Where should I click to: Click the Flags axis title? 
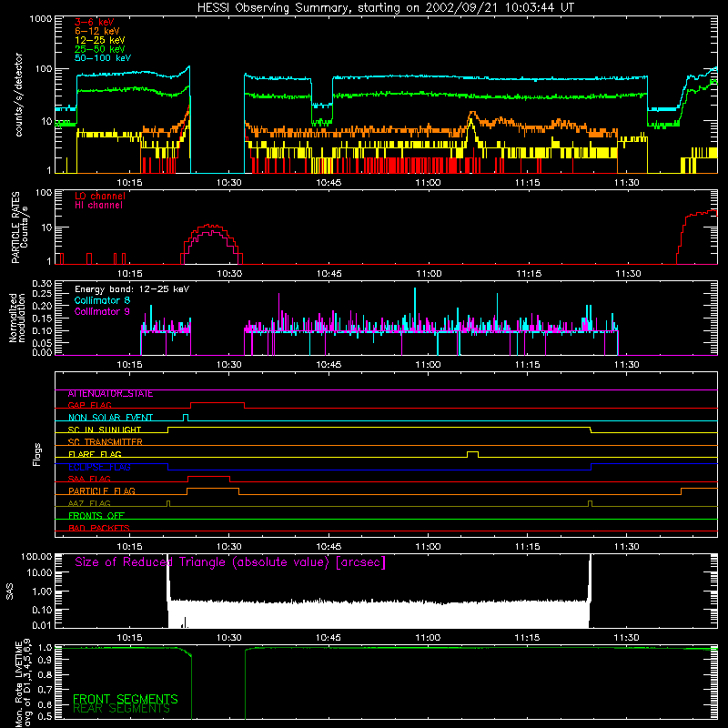[x=36, y=454]
